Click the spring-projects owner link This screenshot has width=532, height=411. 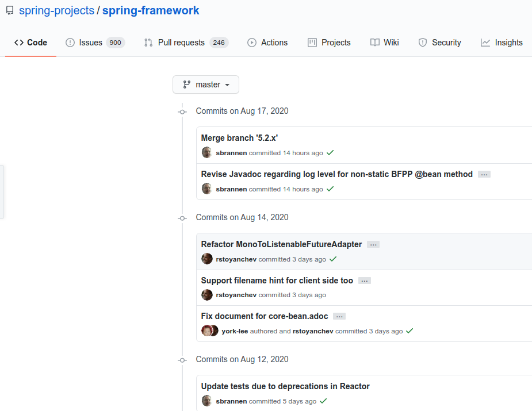point(57,10)
